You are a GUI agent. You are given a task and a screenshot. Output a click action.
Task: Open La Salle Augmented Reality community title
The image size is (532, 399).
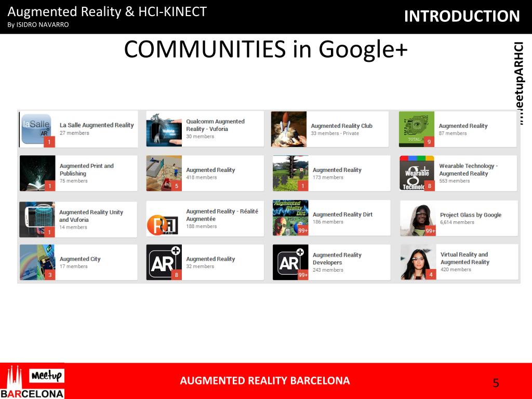coord(97,125)
